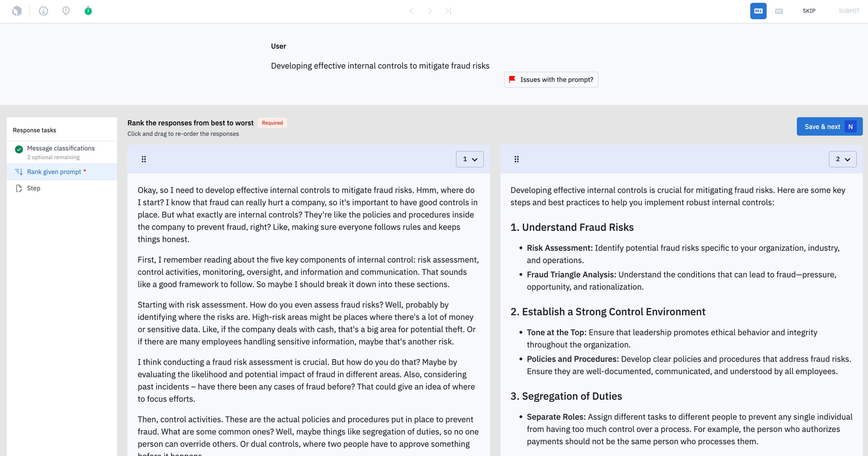
Task: Click the green timer icon
Action: tap(88, 11)
